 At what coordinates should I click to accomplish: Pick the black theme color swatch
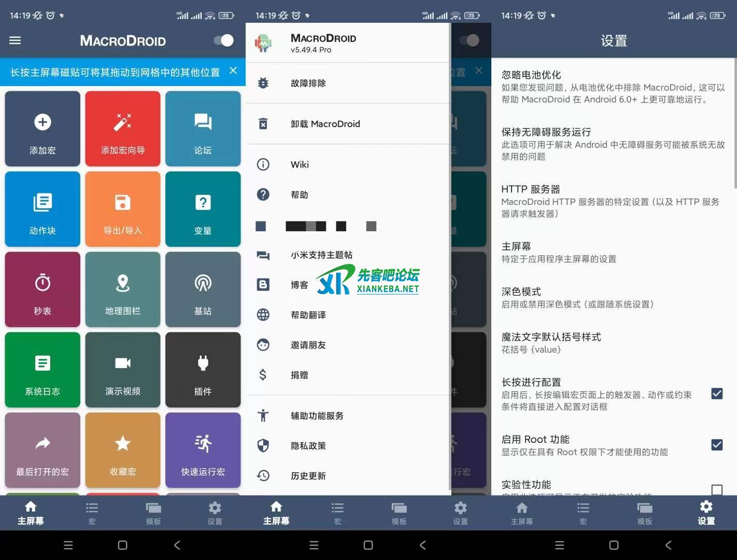click(x=341, y=226)
